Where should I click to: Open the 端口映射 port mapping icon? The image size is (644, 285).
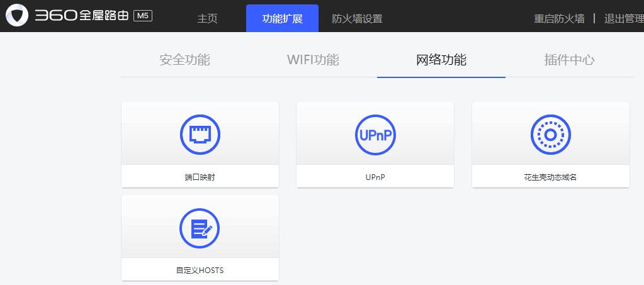(200, 135)
